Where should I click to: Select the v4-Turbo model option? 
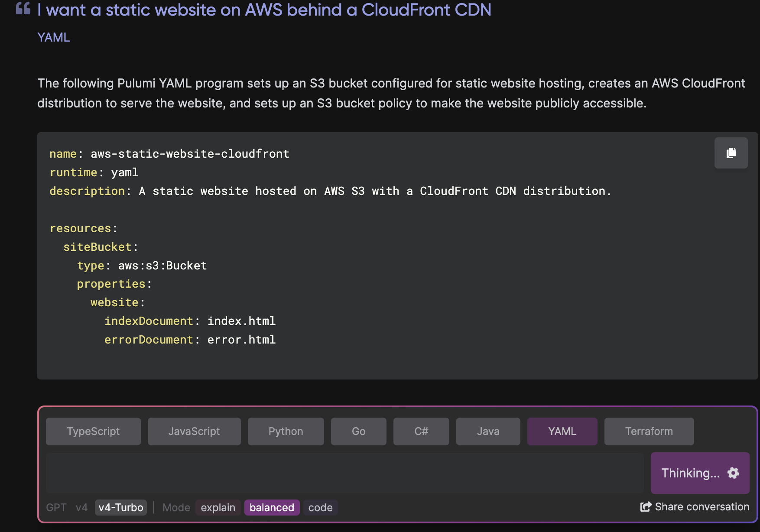click(121, 507)
